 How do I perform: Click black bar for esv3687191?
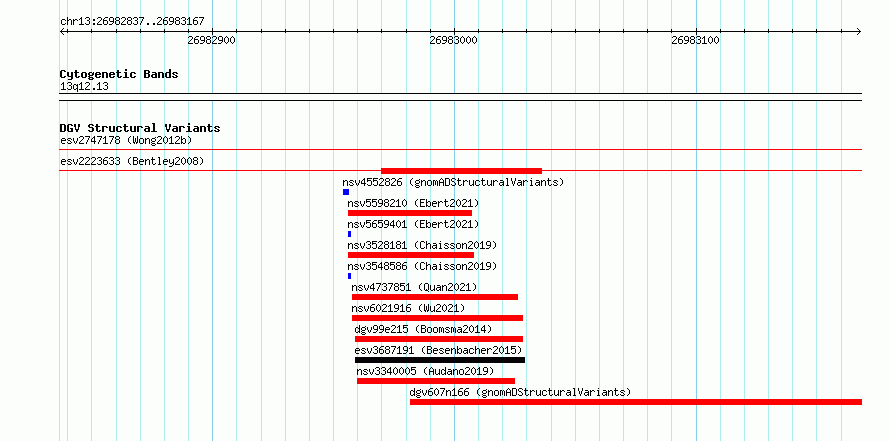(440, 360)
